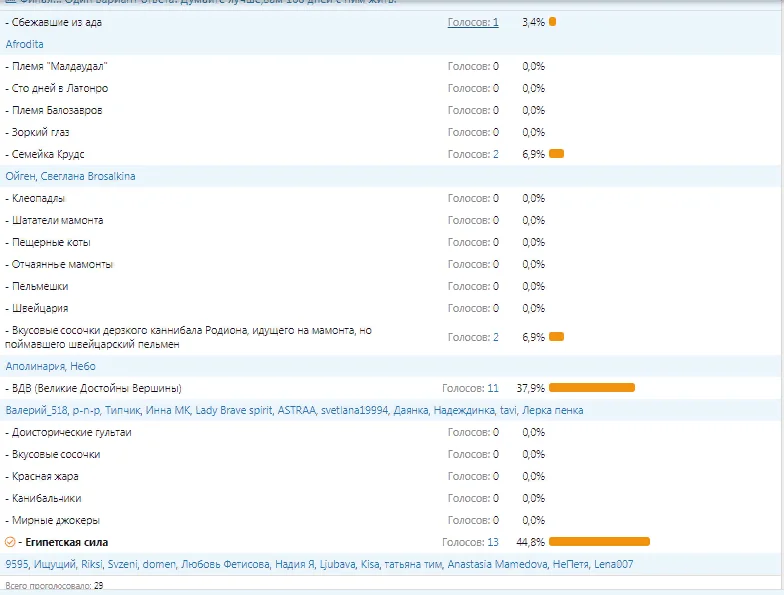Open the Lena007 profile link
Screen dimensions: 784x595
coord(613,565)
